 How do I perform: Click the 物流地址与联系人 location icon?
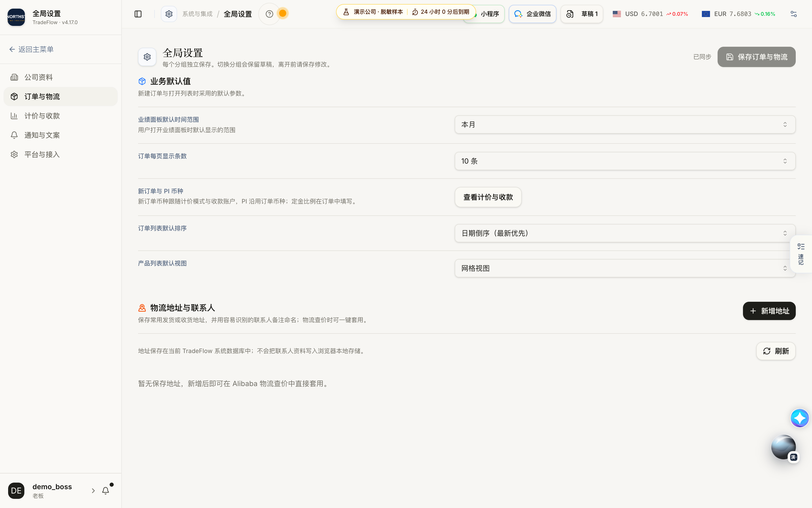click(142, 308)
